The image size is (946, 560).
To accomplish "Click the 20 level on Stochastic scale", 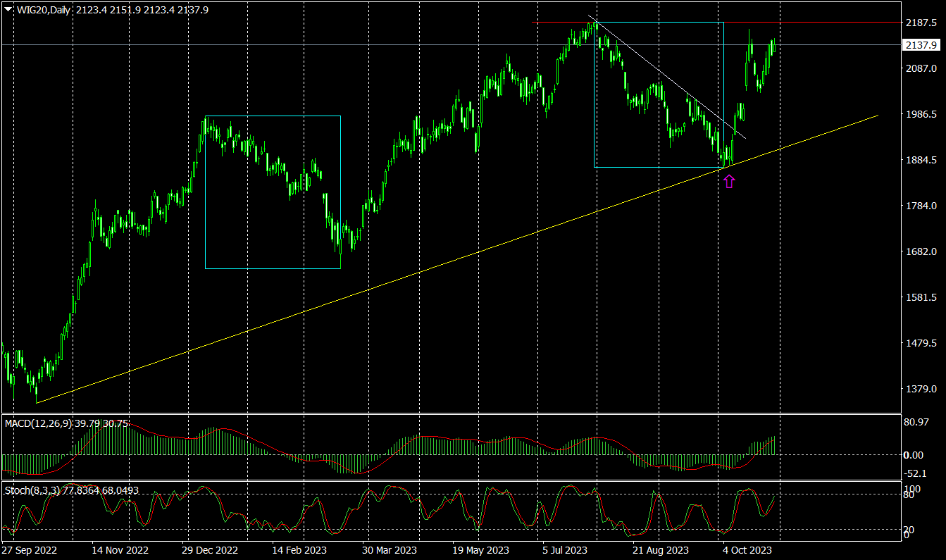I will click(909, 530).
